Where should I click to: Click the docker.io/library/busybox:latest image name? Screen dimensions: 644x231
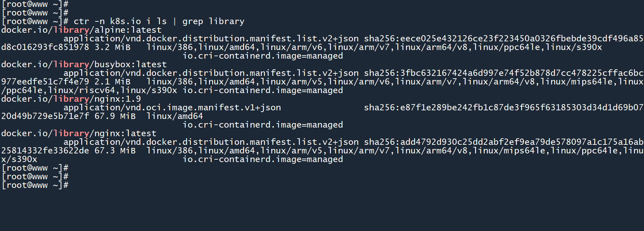pos(84,64)
